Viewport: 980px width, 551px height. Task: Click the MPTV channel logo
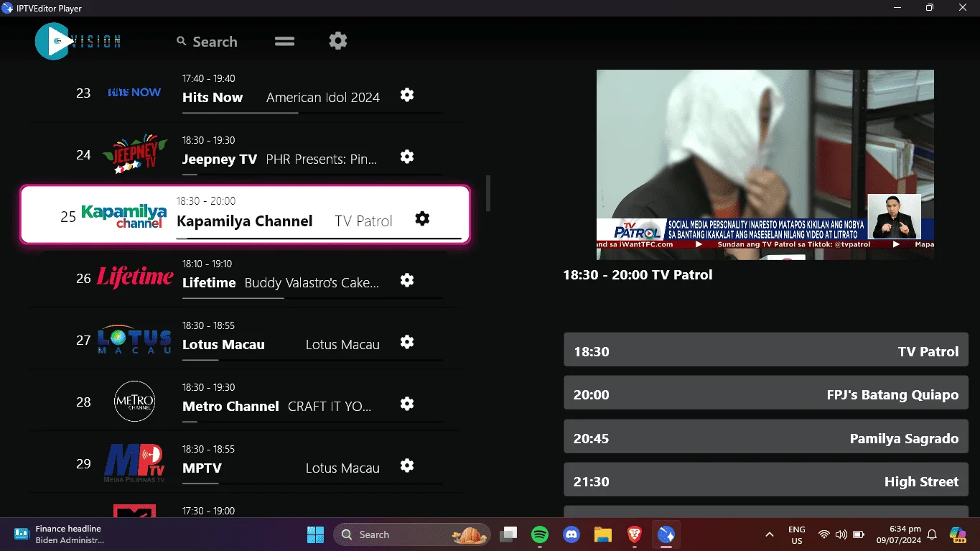tap(135, 463)
